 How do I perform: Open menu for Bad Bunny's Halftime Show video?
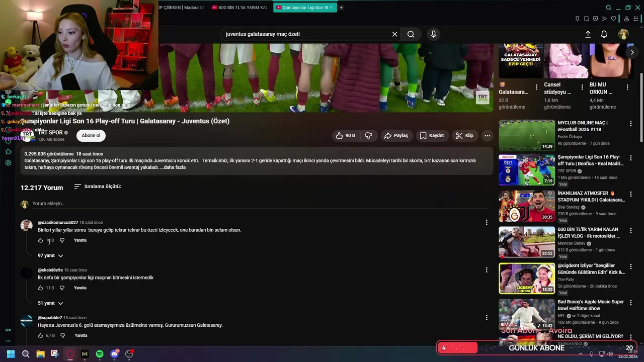coord(631,303)
